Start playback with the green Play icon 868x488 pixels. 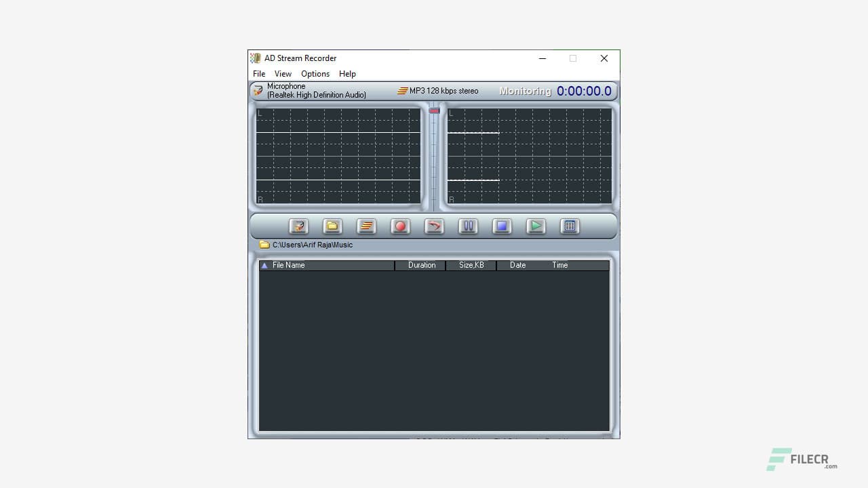[x=536, y=226]
